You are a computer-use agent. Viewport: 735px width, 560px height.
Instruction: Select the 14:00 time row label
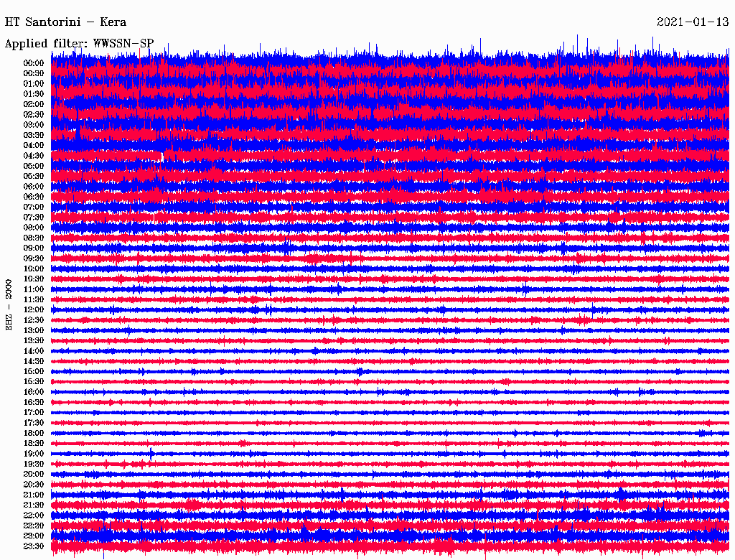(34, 351)
